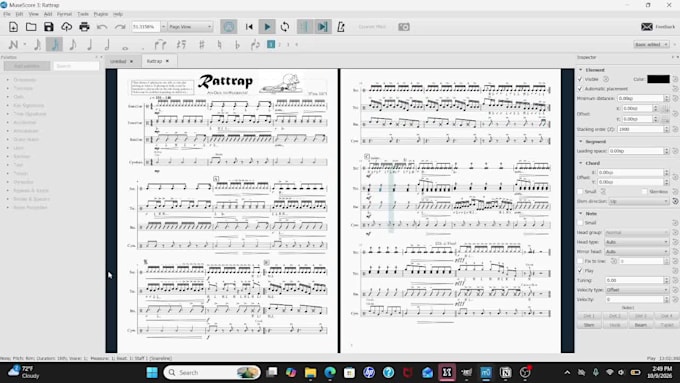
Task: Click the Redo arrow
Action: pyautogui.click(x=120, y=27)
